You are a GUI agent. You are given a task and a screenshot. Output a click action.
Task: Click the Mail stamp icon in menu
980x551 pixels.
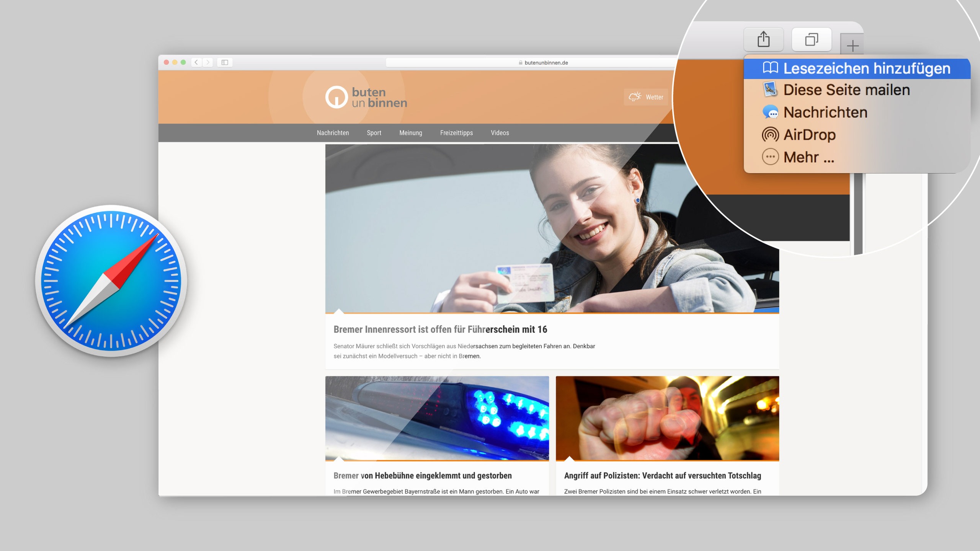coord(770,90)
